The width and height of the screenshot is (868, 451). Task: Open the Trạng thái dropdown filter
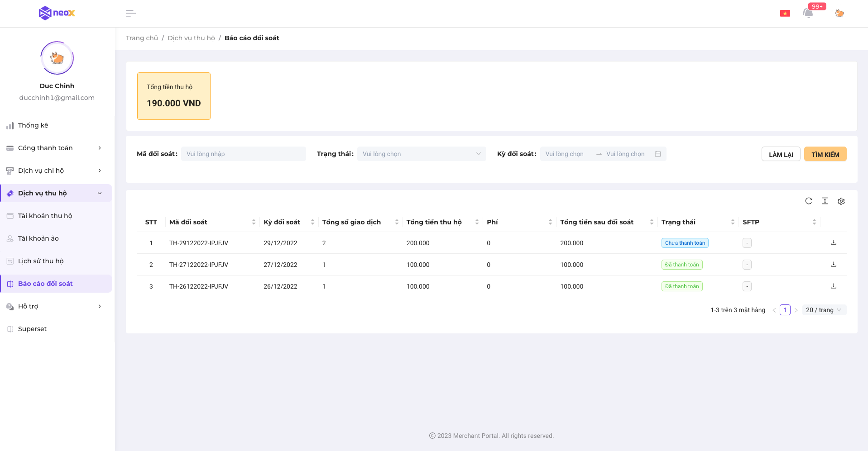(421, 154)
